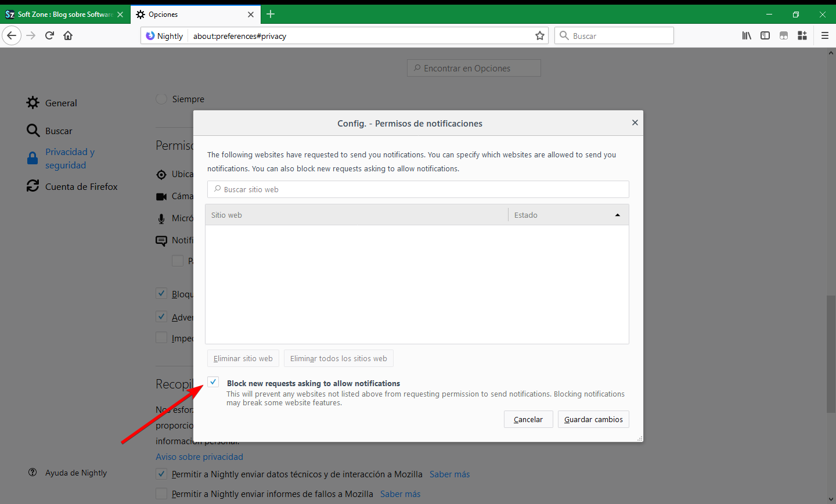
Task: Uncheck Permitir enviar datos técnicos a Mozilla
Action: pos(161,474)
